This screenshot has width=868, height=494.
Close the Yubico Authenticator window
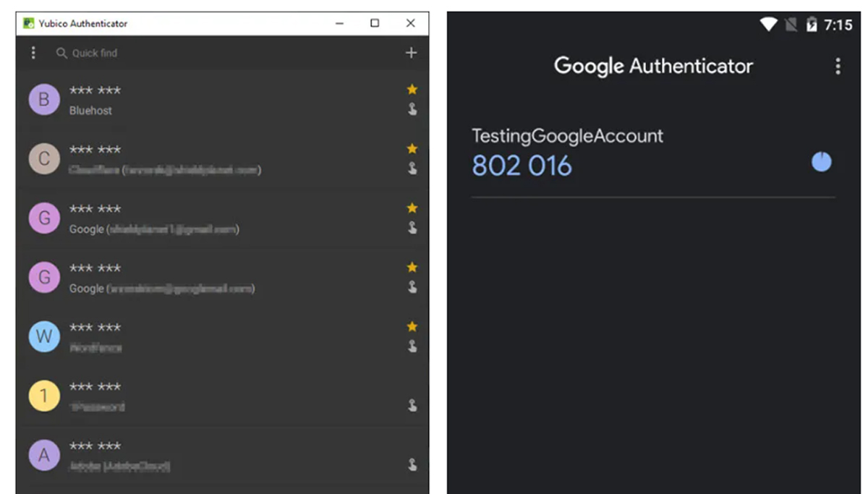(x=410, y=23)
